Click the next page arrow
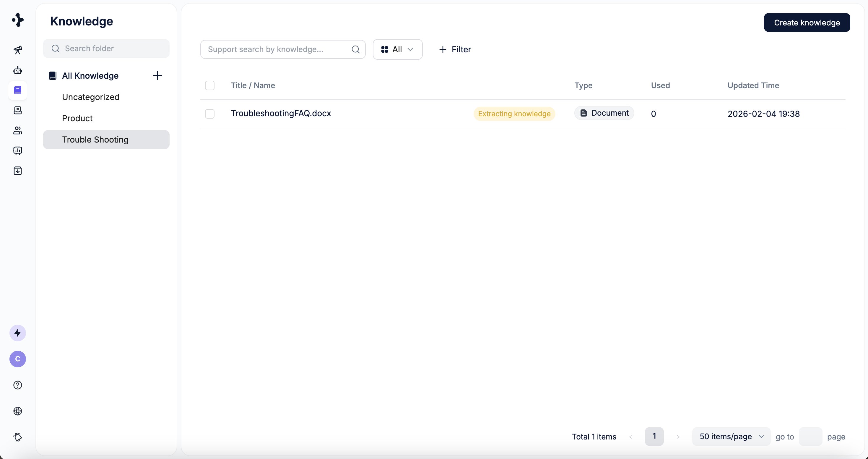Screen dimensions: 868x459 click(x=678, y=437)
